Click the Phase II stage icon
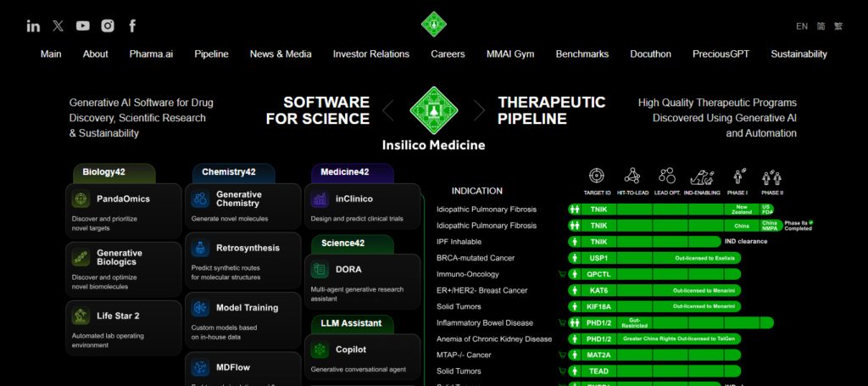Viewport: 868px width, 386px height. point(771,177)
